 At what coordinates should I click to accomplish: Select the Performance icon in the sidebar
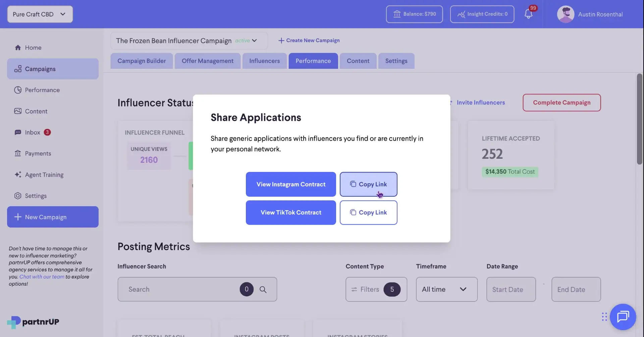(x=18, y=90)
